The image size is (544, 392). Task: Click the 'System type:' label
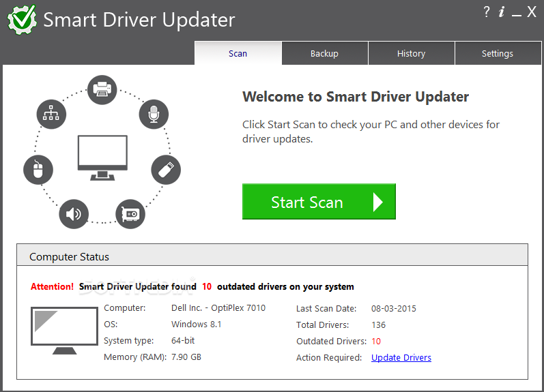click(129, 341)
